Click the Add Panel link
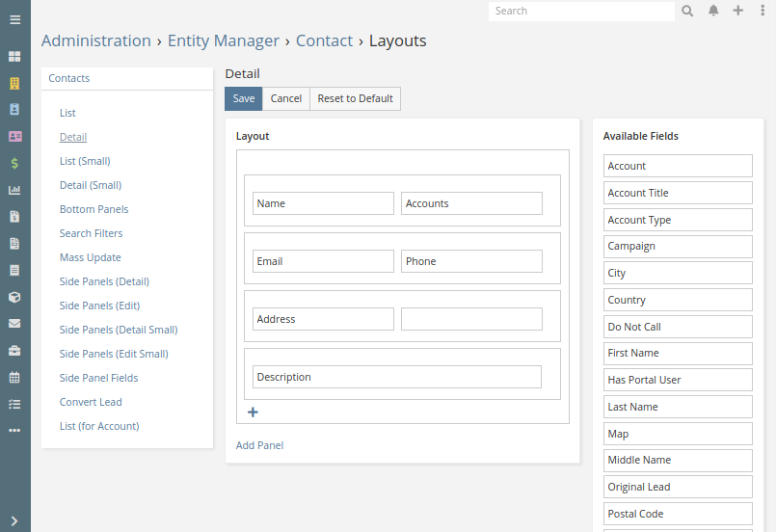This screenshot has width=776, height=532. click(x=260, y=445)
